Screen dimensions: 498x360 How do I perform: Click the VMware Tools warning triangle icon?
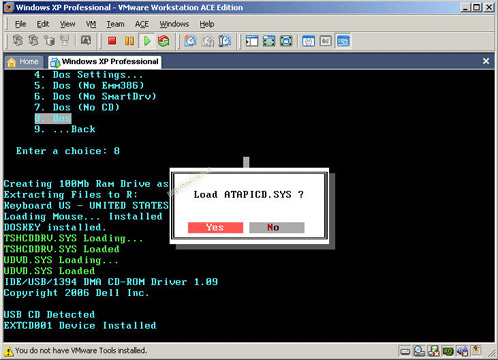tap(8, 351)
